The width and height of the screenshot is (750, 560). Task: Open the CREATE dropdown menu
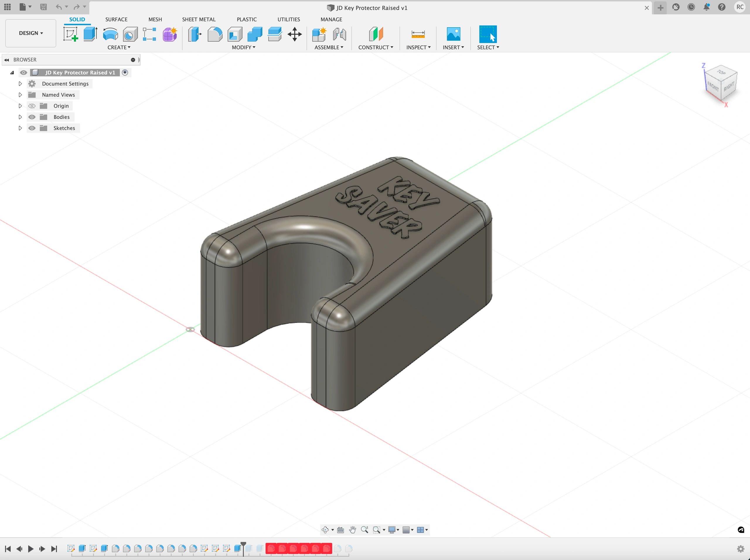click(x=119, y=47)
